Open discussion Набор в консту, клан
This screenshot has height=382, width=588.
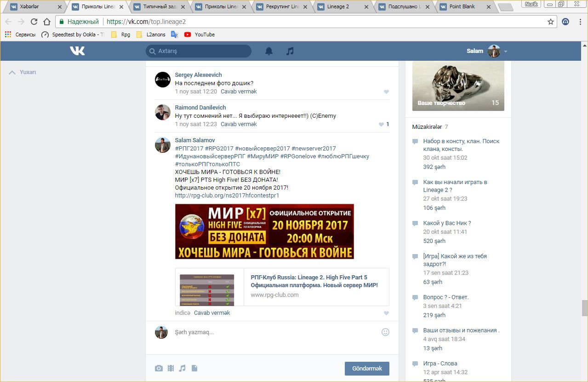(x=461, y=145)
